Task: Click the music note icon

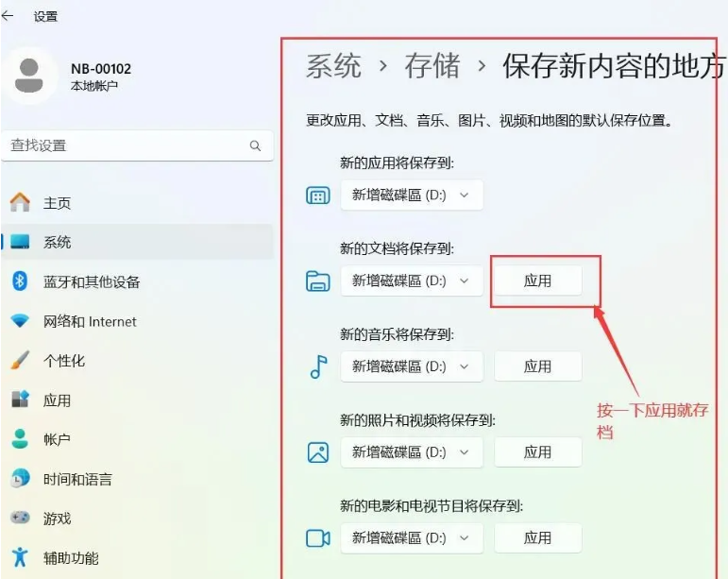Action: [318, 366]
